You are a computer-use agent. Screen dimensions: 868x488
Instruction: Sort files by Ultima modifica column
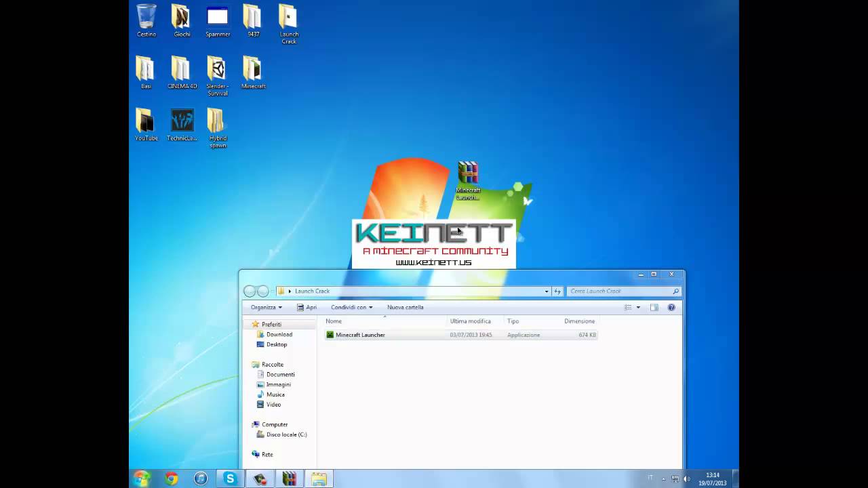point(475,321)
